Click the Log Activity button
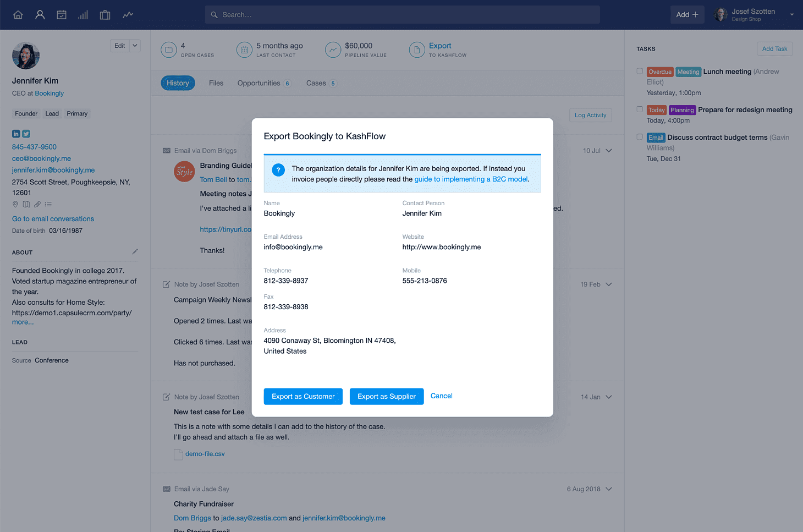The width and height of the screenshot is (803, 532). tap(590, 116)
